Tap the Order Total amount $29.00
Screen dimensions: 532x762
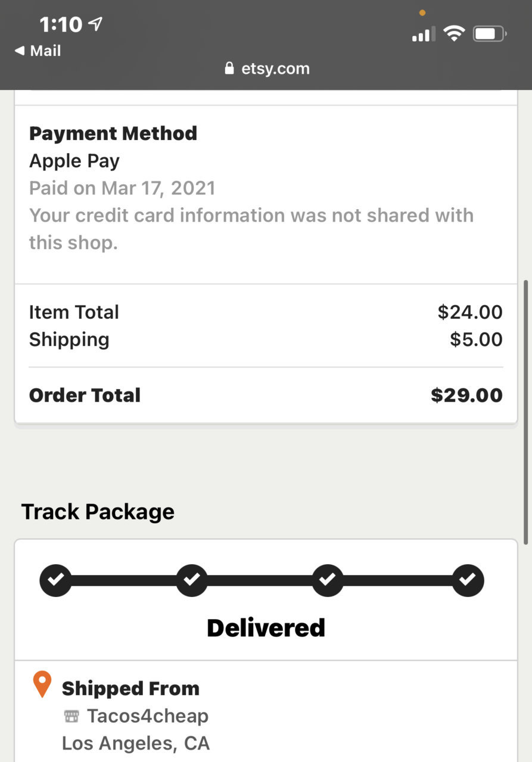pos(466,395)
